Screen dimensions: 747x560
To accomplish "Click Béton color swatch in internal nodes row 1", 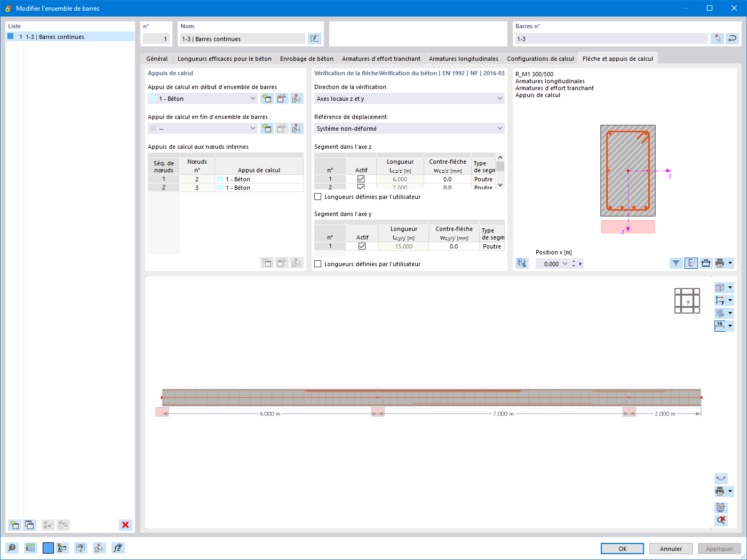I will point(220,179).
